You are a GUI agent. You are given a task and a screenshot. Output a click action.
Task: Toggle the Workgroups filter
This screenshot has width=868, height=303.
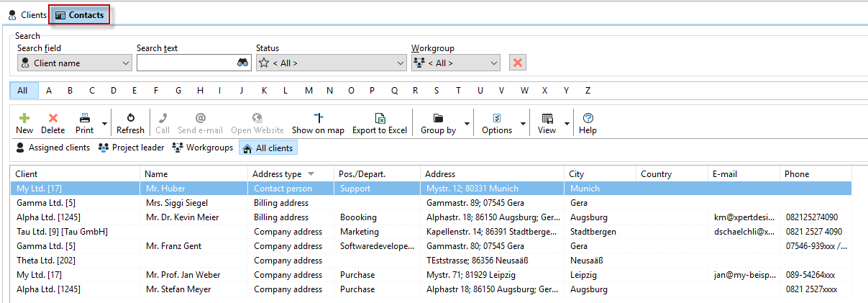(202, 148)
